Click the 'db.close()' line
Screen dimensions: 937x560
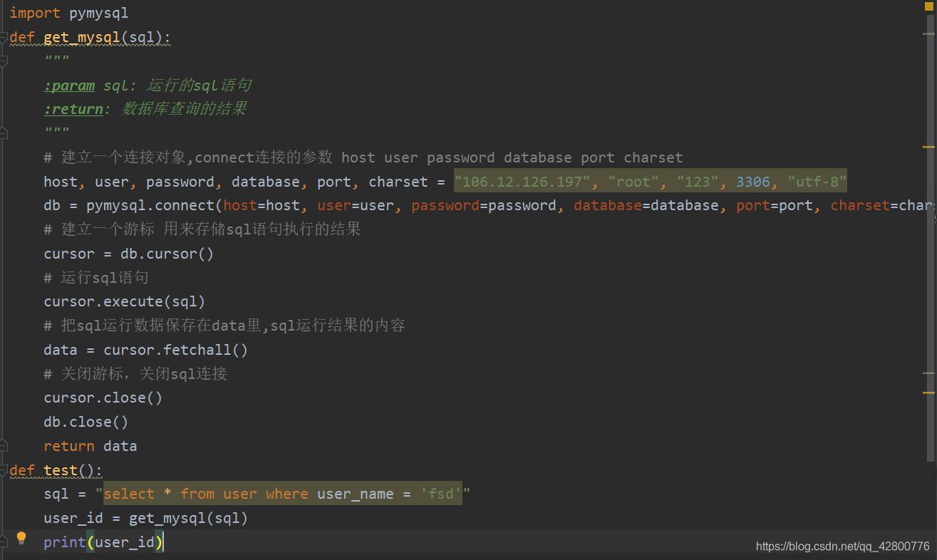click(86, 422)
